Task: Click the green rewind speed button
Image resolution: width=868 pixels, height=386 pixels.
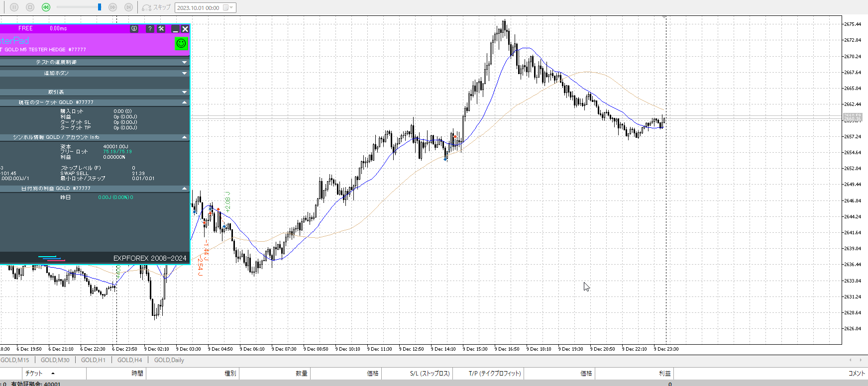Action: coord(46,7)
